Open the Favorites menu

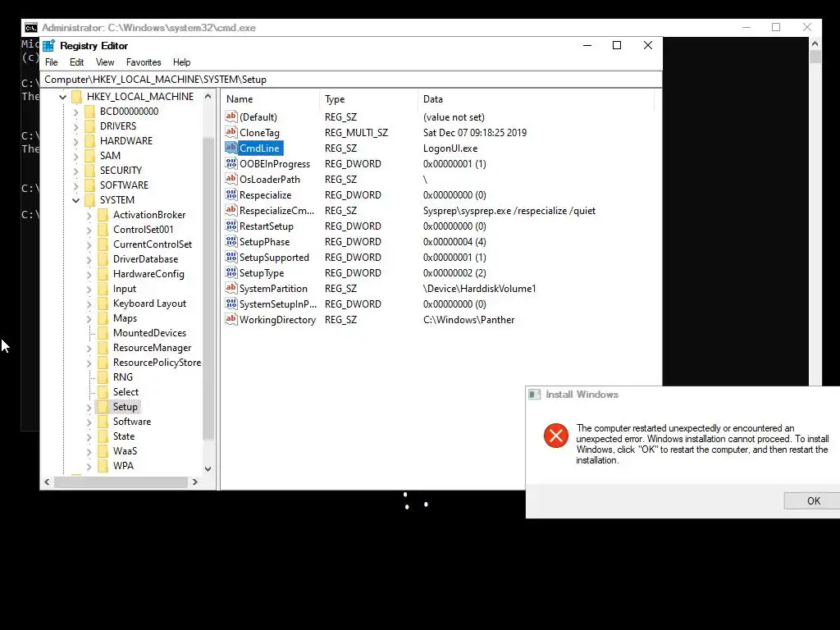tap(144, 62)
